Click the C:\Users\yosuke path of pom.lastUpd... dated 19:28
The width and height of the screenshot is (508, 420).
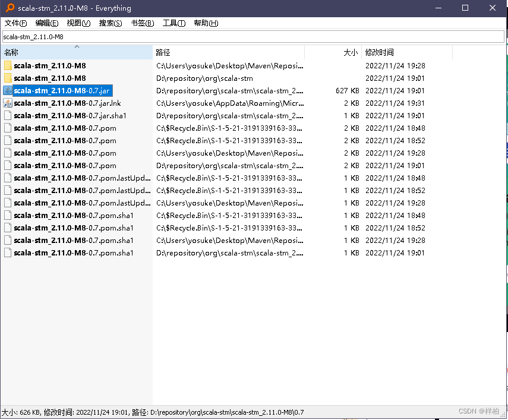click(x=230, y=203)
